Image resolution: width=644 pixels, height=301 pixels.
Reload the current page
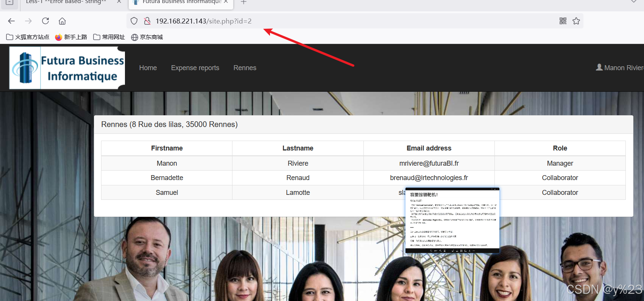45,21
